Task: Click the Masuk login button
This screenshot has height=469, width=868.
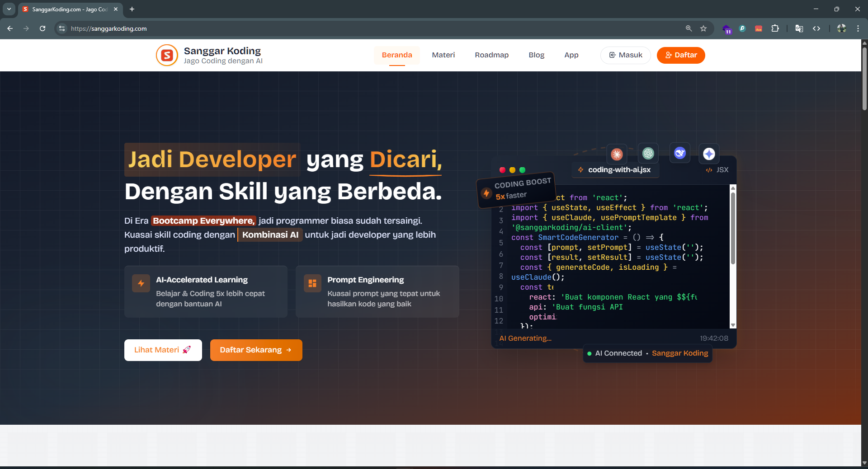Action: pyautogui.click(x=626, y=55)
